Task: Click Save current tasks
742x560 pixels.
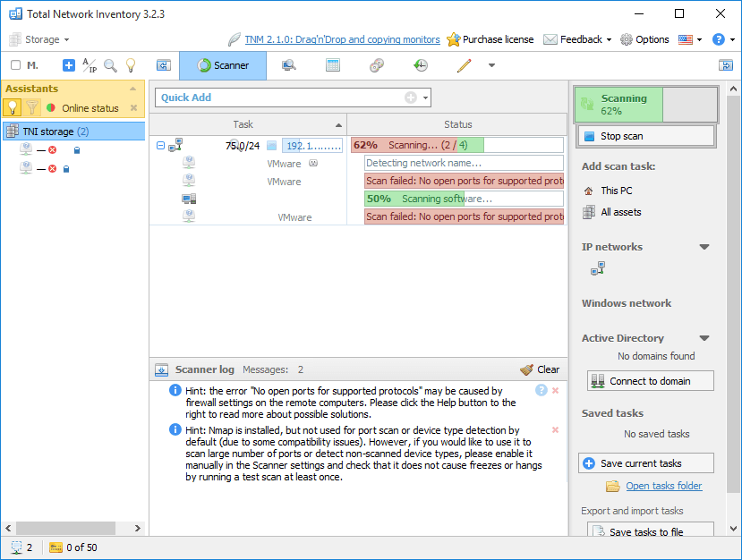Action: point(646,463)
